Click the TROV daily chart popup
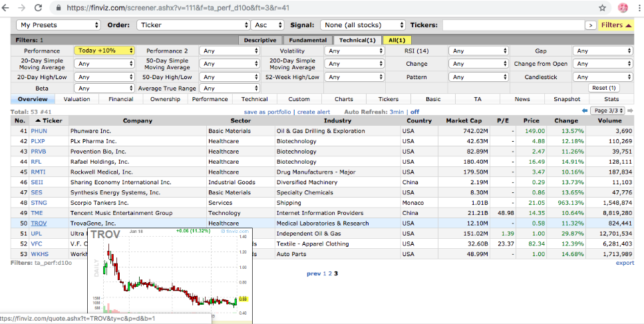The height and width of the screenshot is (324, 644). pos(170,276)
